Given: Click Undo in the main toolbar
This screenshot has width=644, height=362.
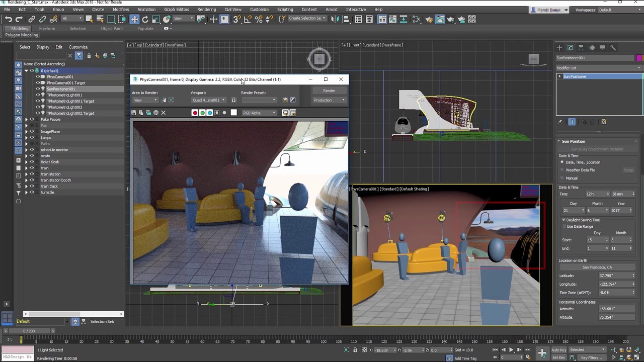Looking at the screenshot, I should [x=9, y=19].
